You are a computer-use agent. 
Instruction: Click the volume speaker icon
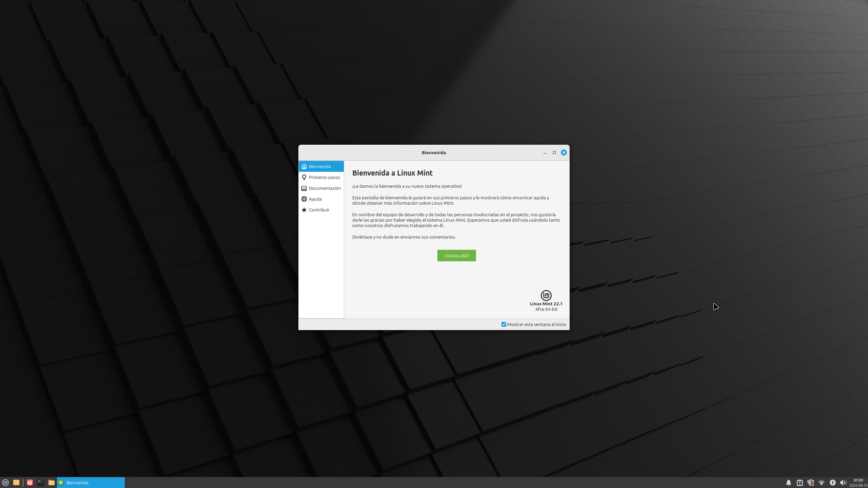[x=843, y=483]
